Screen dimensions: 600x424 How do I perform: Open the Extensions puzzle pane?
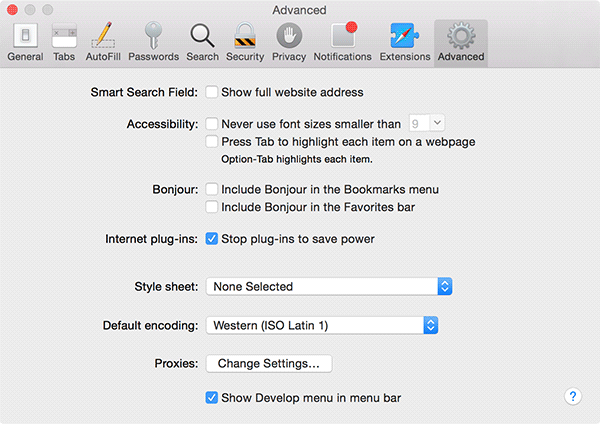pos(405,42)
